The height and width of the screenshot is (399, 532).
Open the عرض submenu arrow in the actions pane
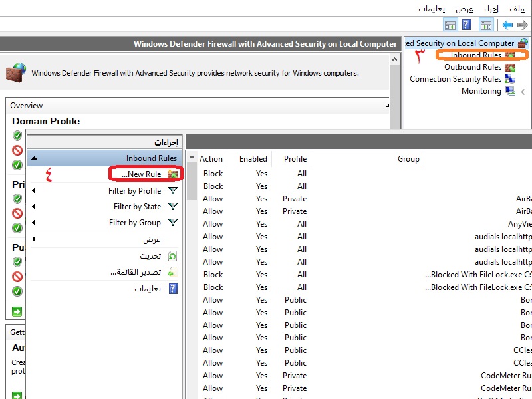point(34,239)
